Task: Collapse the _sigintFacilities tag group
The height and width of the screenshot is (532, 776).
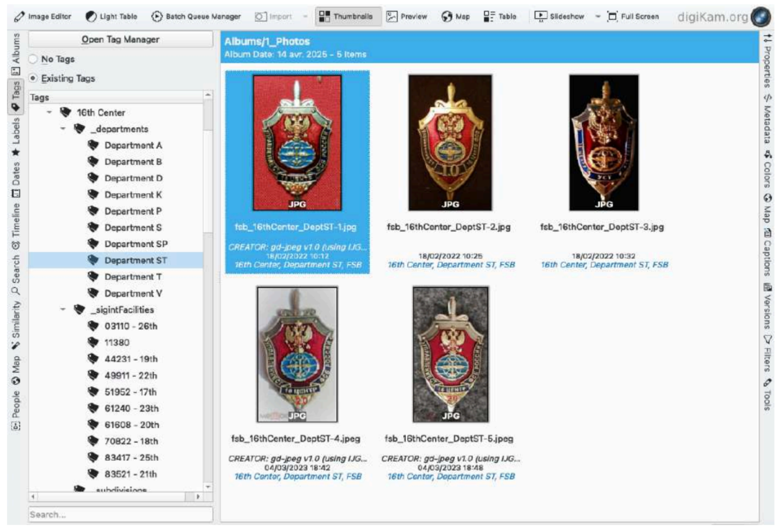Action: [63, 310]
